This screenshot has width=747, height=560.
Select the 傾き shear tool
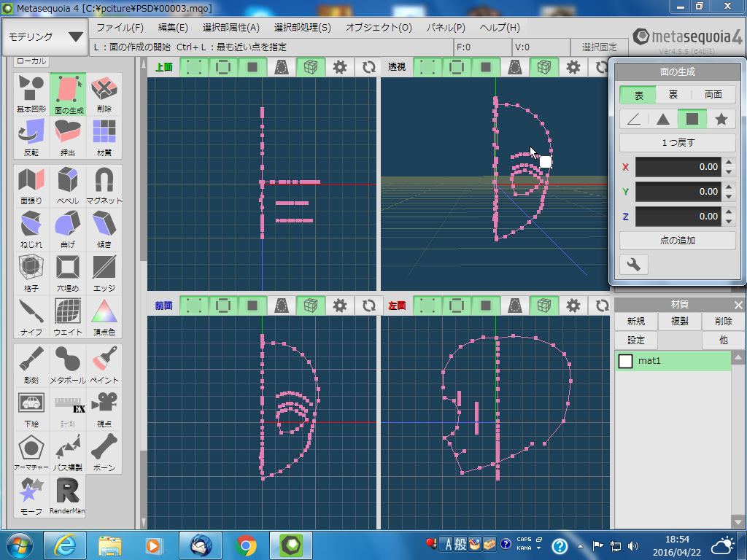pos(104,230)
